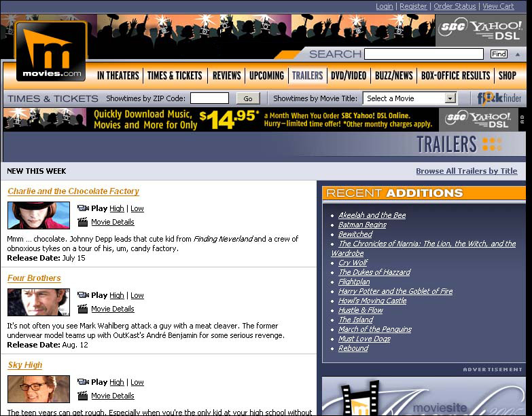Click the Charlie and the Chocolate Factory thumbnail
The height and width of the screenshot is (416, 532).
click(39, 215)
